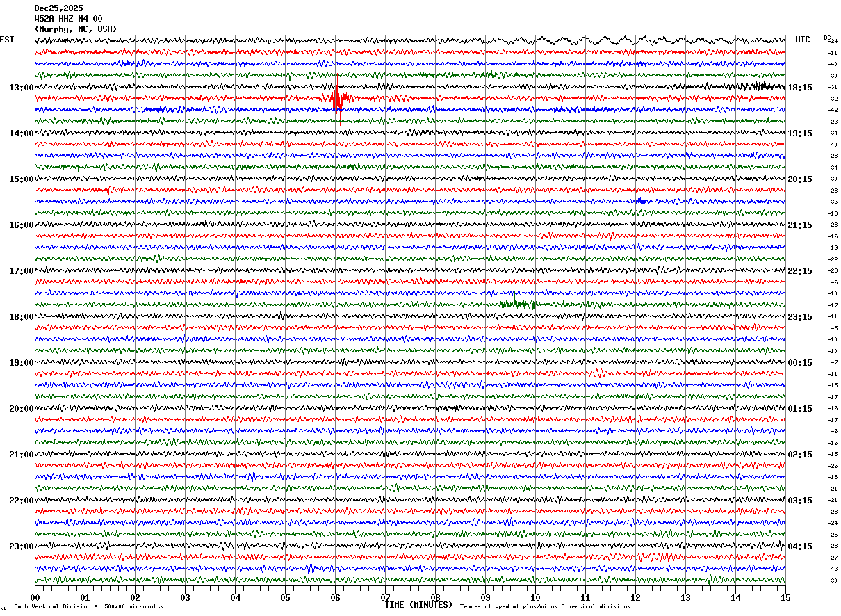Viewport: 841px width, 616px height.
Task: Click the 01:15 UTC time label
Action: pyautogui.click(x=799, y=409)
